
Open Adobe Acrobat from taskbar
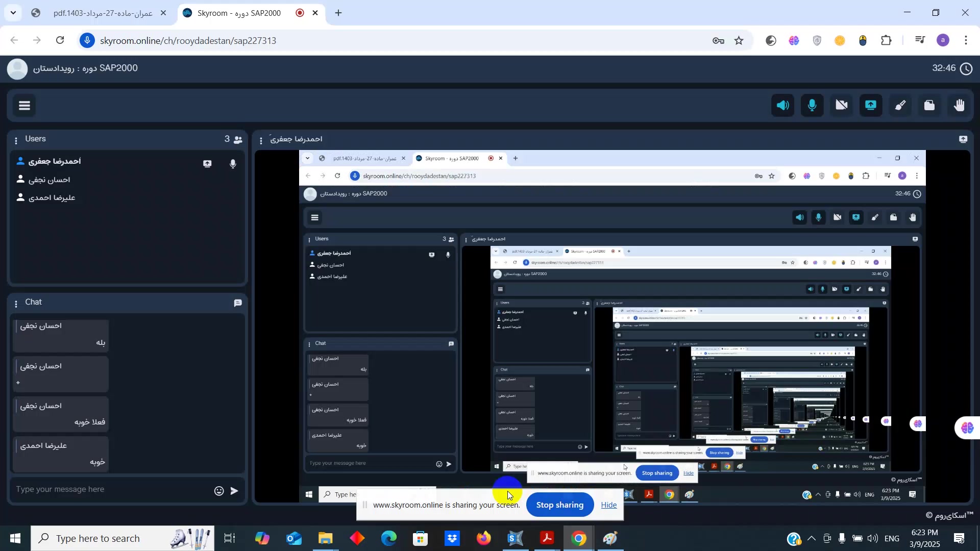547,538
